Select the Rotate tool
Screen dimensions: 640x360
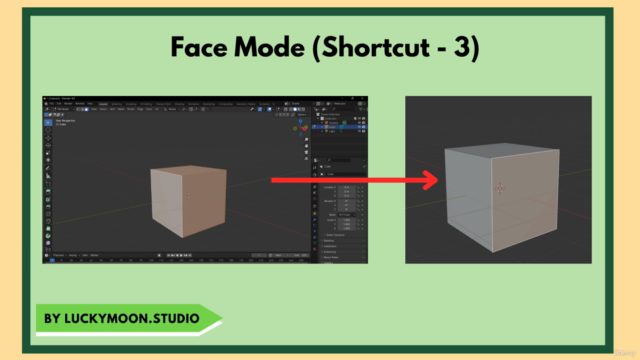[x=48, y=145]
